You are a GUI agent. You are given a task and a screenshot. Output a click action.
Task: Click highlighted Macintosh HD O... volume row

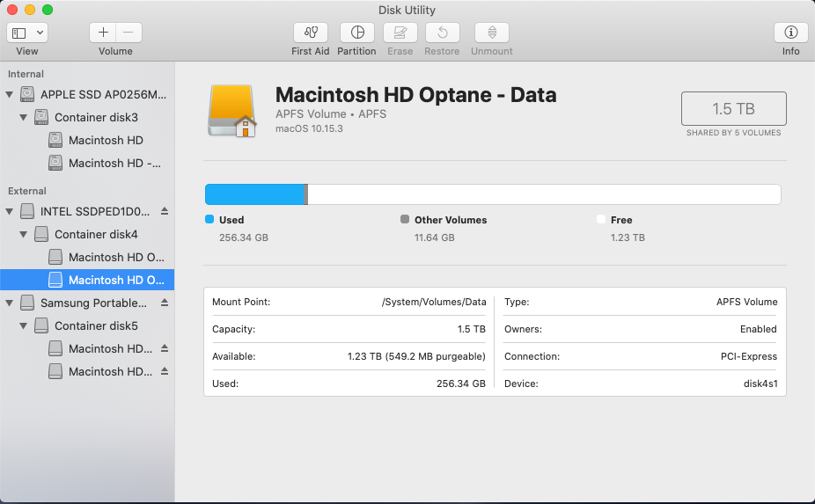pyautogui.click(x=87, y=280)
